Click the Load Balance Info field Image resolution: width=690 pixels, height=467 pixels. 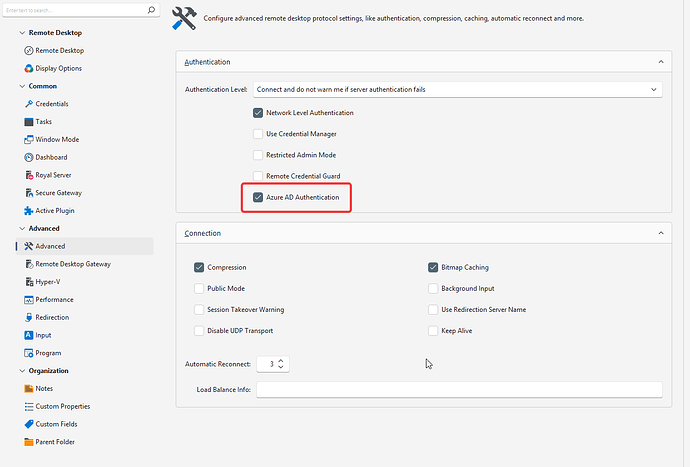click(459, 390)
